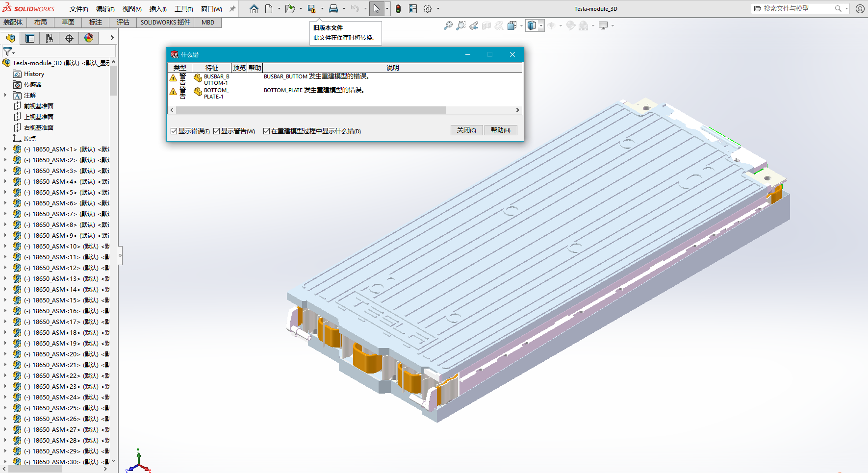Click the View Settings monitor icon
The image size is (868, 473).
pyautogui.click(x=603, y=25)
